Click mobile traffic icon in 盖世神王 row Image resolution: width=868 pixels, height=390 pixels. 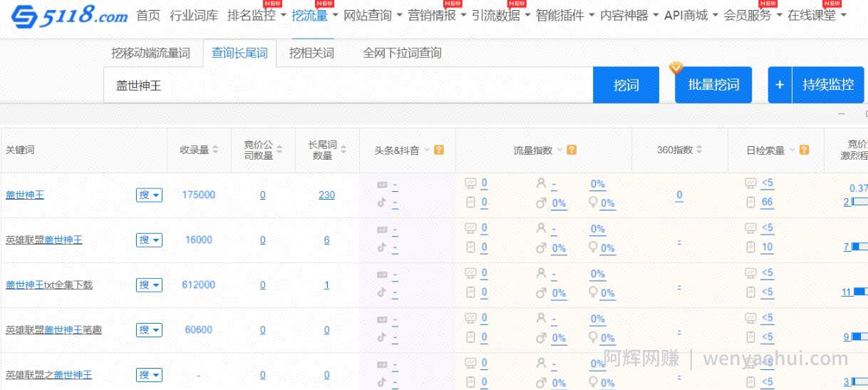(470, 202)
